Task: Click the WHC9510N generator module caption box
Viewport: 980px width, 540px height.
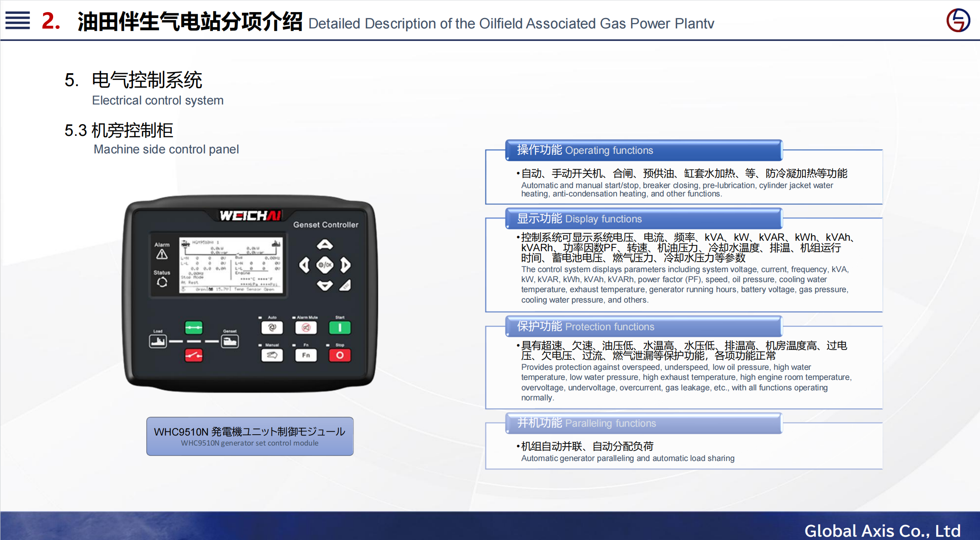Action: click(250, 436)
